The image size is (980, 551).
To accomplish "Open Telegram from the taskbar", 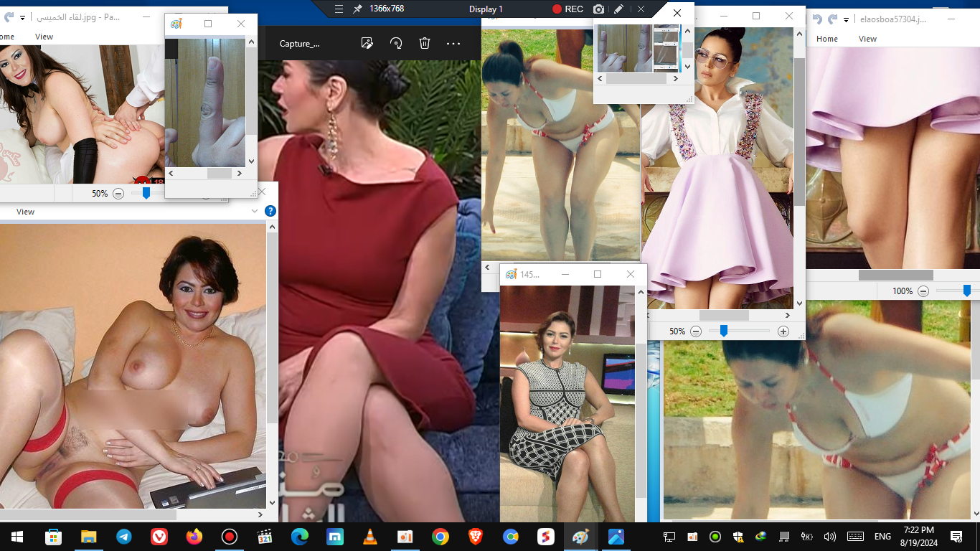I will (x=124, y=537).
